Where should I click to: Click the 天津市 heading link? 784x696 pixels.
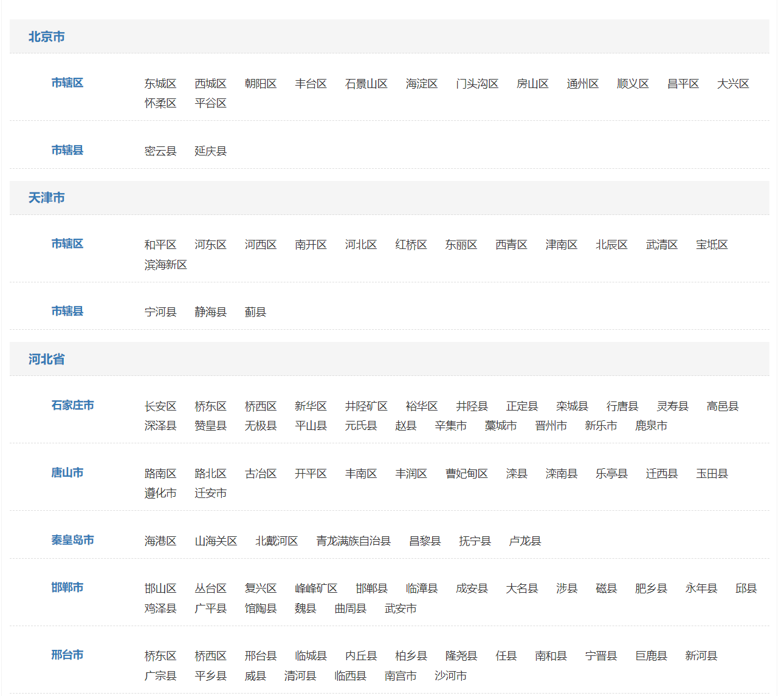pyautogui.click(x=46, y=198)
